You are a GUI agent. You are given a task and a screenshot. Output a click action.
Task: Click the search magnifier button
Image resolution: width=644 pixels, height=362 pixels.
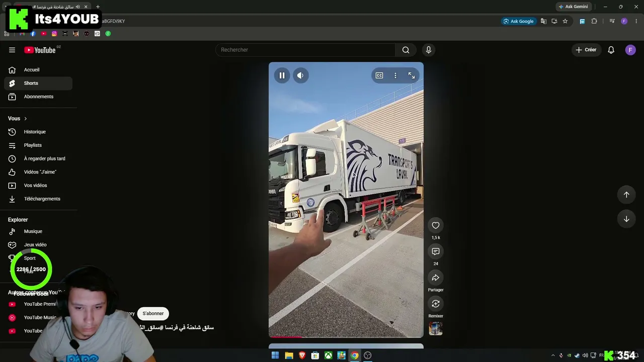(x=406, y=50)
